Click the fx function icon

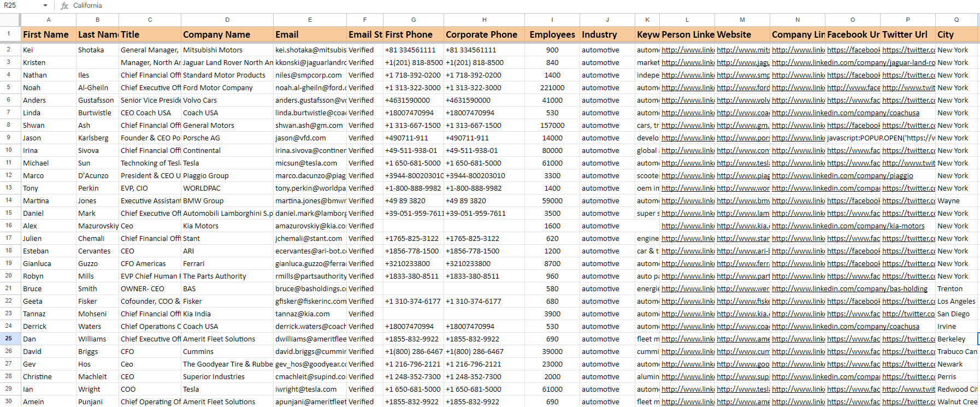coord(64,5)
